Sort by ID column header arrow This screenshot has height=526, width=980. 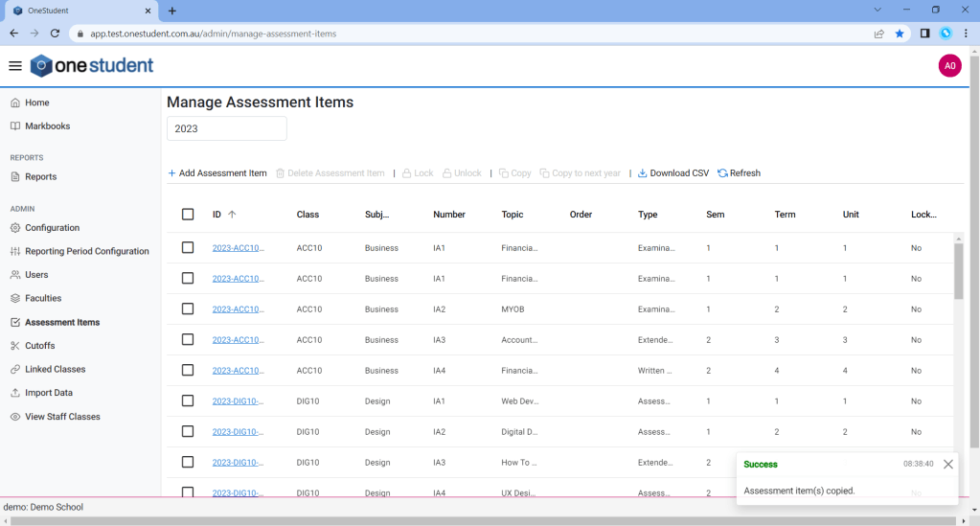point(232,215)
